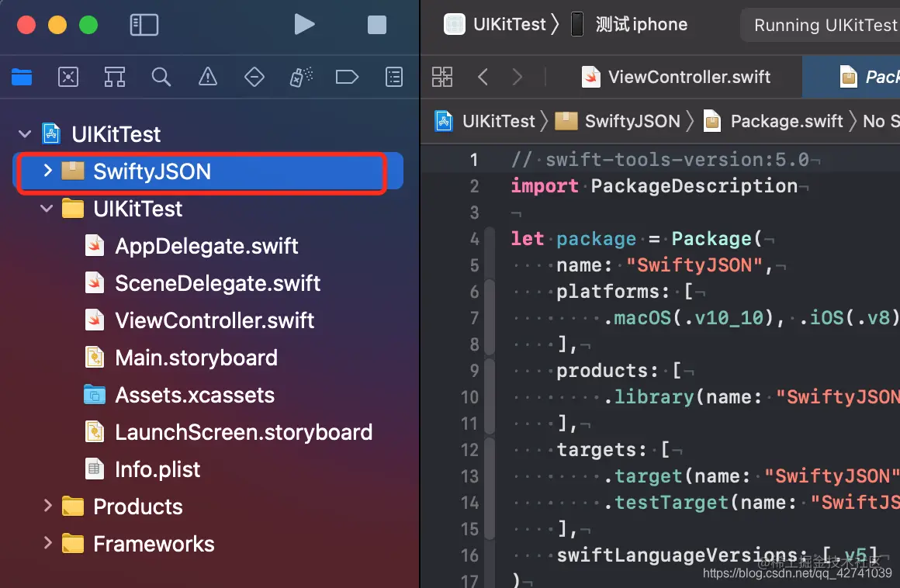Screen dimensions: 900x588
Task: Stop the running UIKitTest app
Action: click(376, 25)
